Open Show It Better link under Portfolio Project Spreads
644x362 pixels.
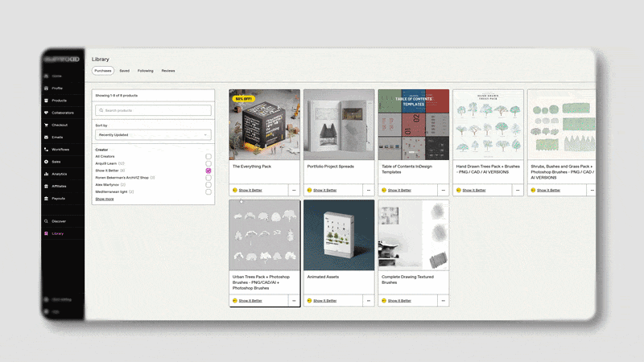tap(325, 190)
